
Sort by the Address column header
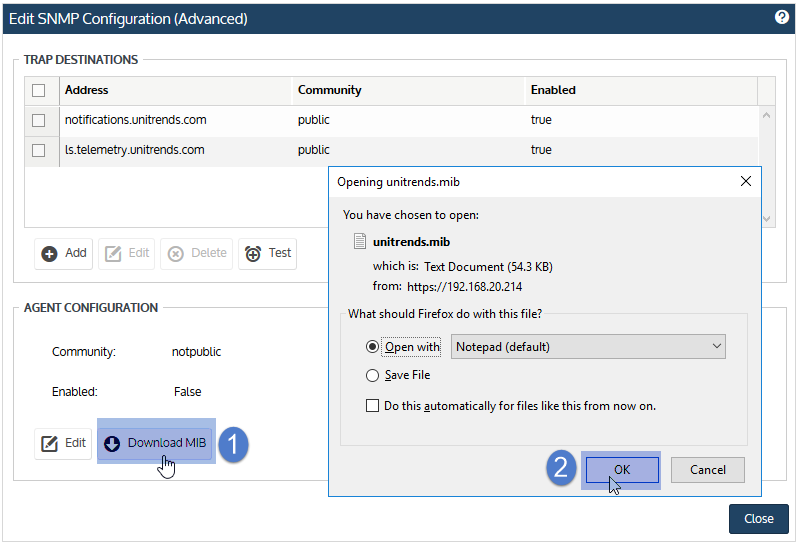tap(176, 90)
